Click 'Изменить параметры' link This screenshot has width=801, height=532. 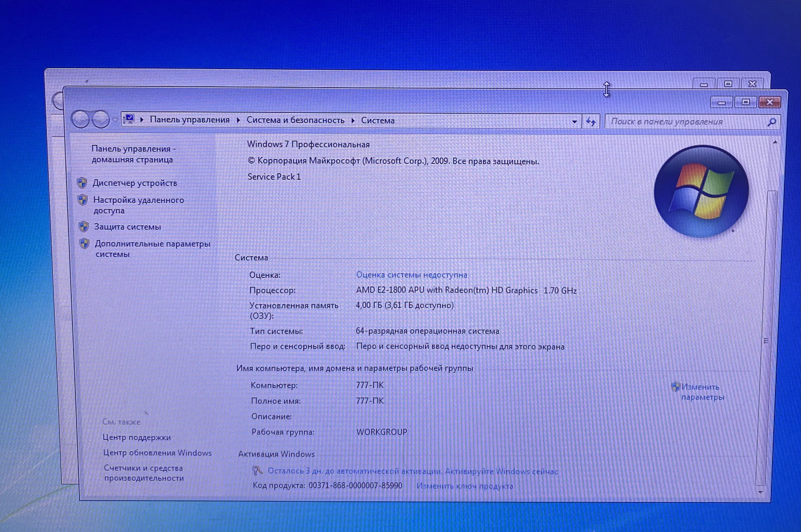point(703,392)
